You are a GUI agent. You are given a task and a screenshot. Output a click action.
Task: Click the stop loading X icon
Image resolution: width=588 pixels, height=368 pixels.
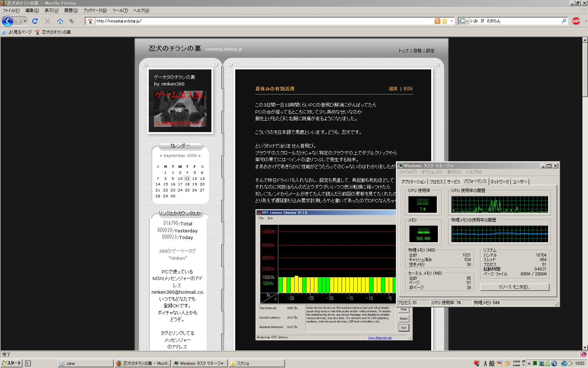tap(48, 21)
